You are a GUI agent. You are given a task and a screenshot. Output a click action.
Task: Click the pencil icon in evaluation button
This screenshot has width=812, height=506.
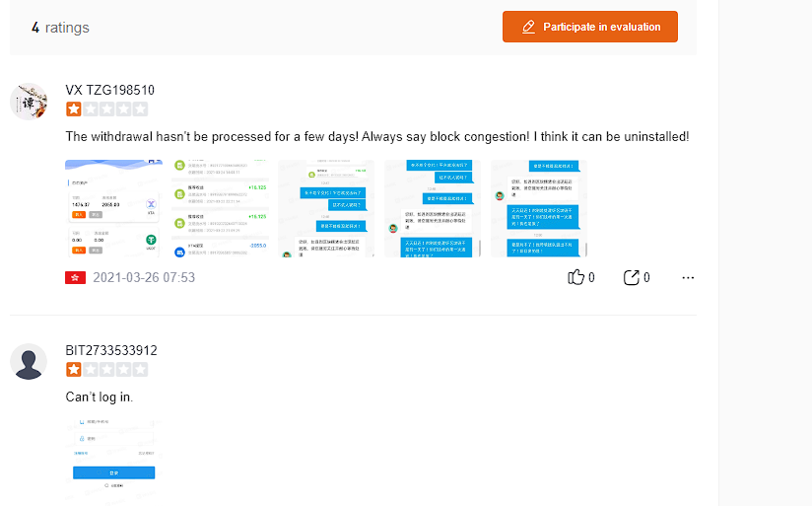[529, 27]
